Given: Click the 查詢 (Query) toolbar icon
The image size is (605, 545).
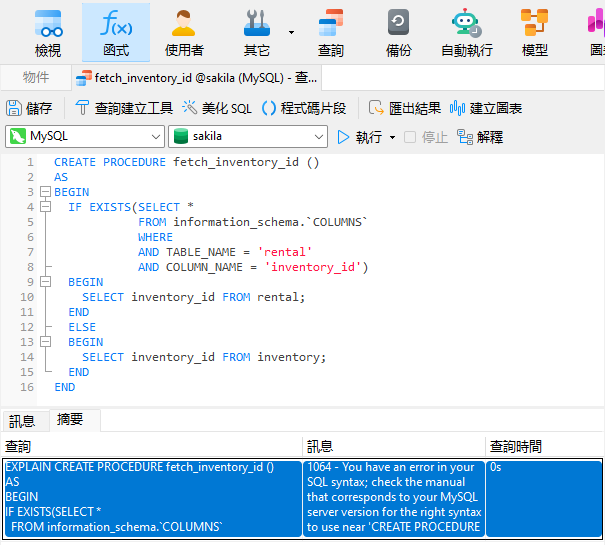Looking at the screenshot, I should [331, 32].
